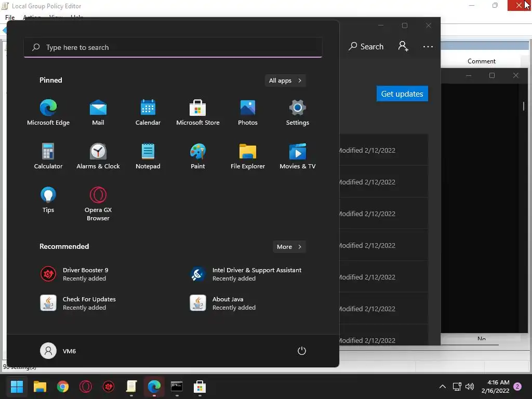The width and height of the screenshot is (532, 399).
Task: Show hidden system tray icons
Action: click(x=443, y=387)
